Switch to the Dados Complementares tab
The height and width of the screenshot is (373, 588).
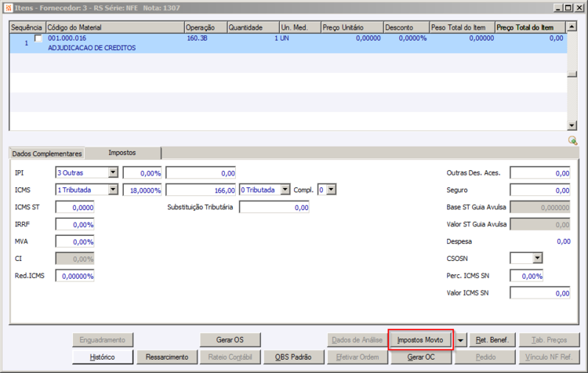point(47,154)
